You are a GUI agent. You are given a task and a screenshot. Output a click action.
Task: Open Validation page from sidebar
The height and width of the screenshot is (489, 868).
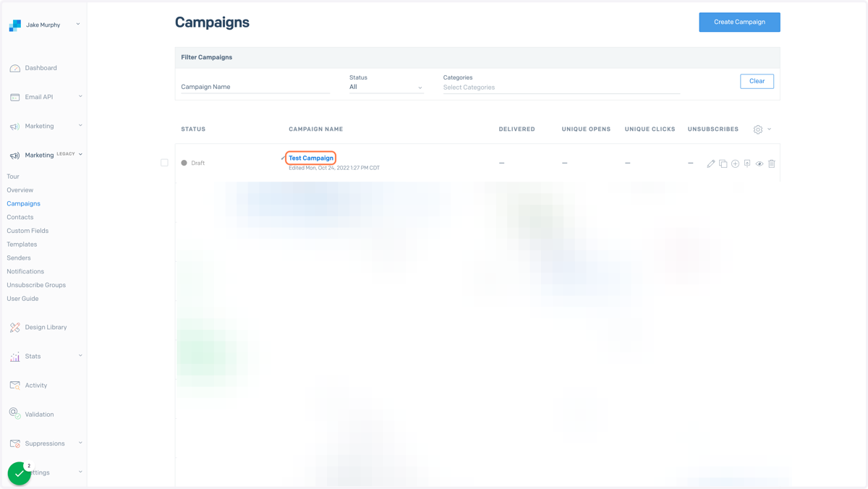click(39, 414)
